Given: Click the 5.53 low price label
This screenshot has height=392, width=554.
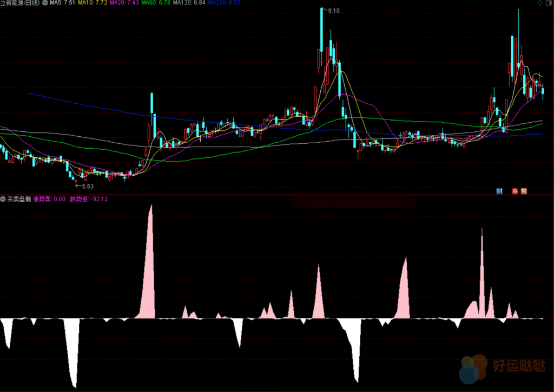Looking at the screenshot, I should [88, 186].
